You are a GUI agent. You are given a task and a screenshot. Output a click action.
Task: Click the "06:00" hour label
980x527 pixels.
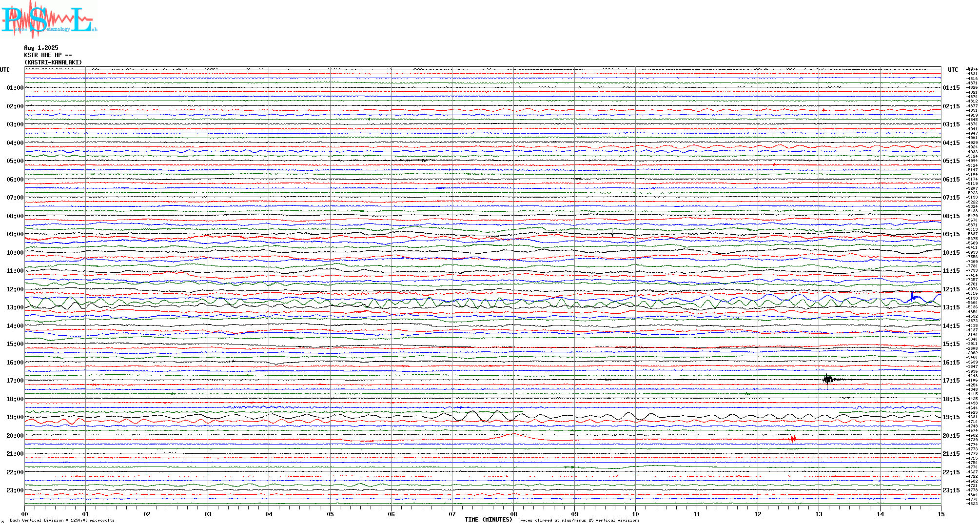(x=15, y=180)
